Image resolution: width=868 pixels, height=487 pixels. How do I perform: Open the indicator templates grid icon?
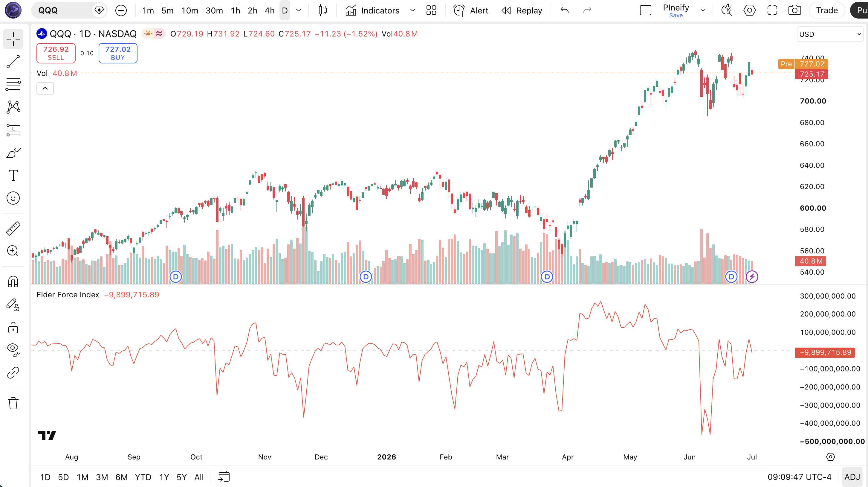pyautogui.click(x=431, y=10)
